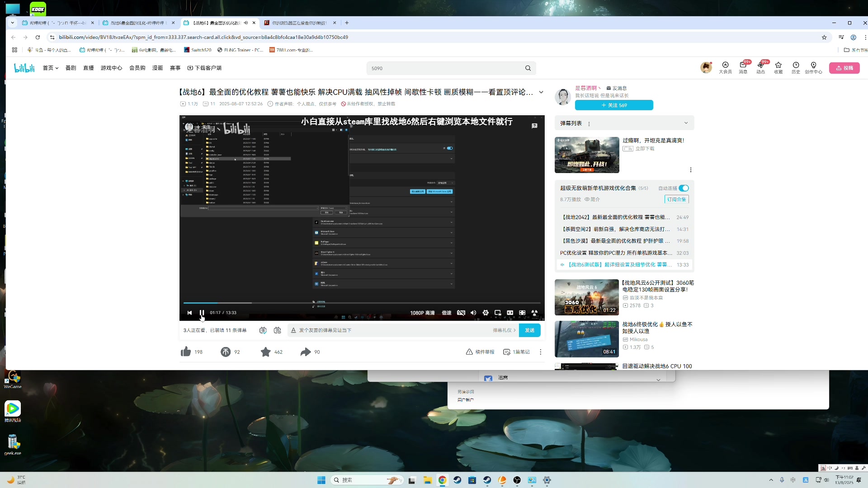Mute the video volume icon
868x488 pixels.
[473, 313]
